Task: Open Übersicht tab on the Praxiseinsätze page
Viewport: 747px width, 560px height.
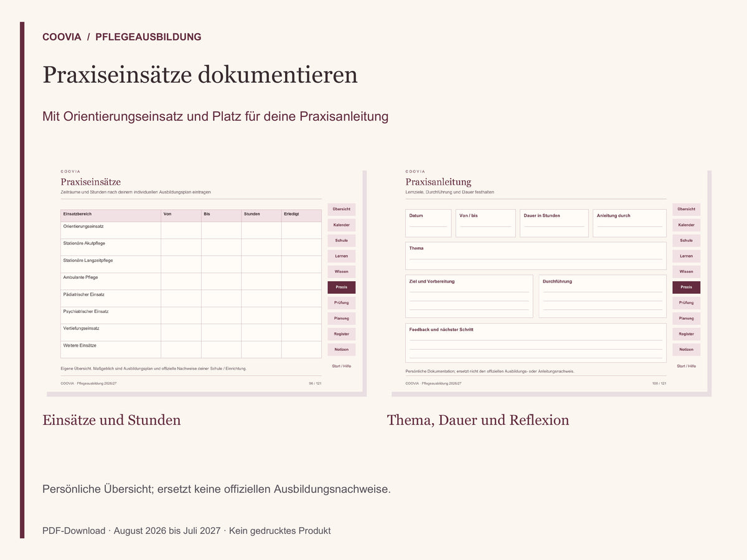Action: pos(341,209)
